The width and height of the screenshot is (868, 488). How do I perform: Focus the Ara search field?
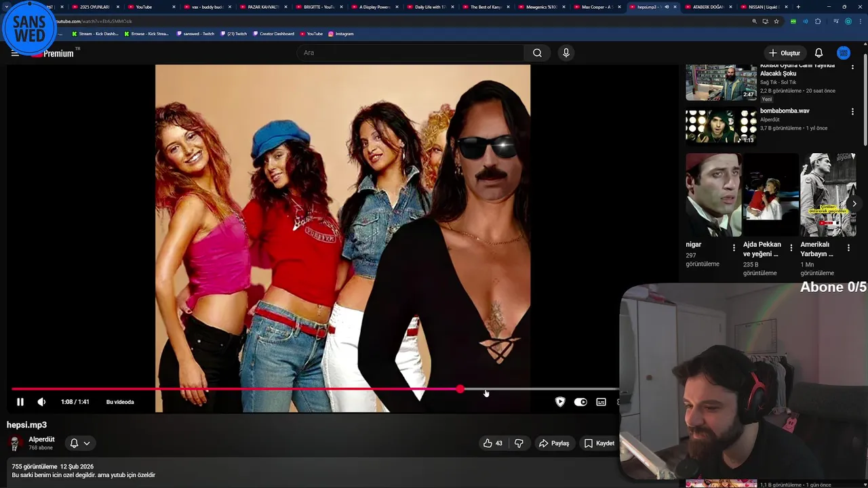coord(410,53)
